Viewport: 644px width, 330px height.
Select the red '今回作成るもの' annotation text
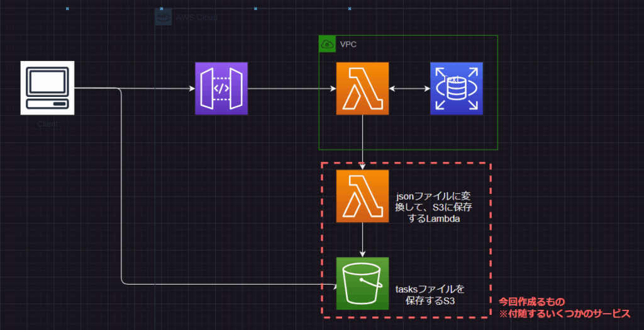pos(531,302)
